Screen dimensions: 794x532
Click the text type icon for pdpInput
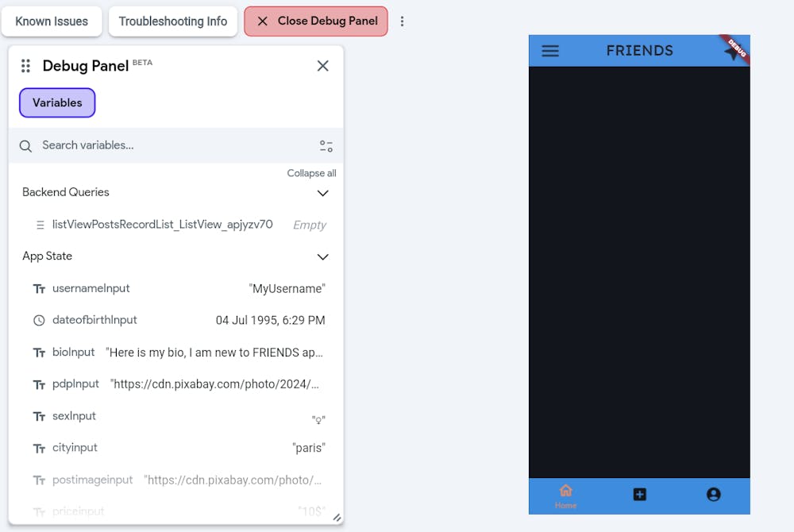click(x=39, y=384)
